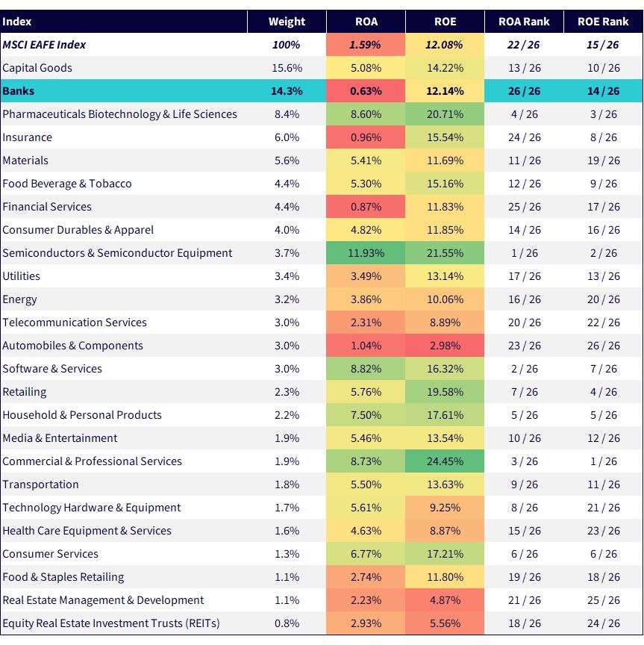Select the Pharmaceuticals Biotechnology & Life Sciences label

[119, 114]
